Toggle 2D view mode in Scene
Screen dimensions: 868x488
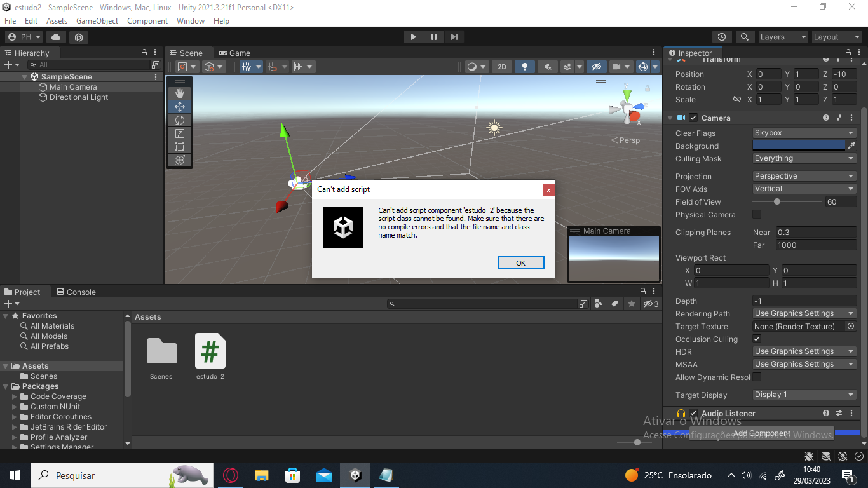(501, 67)
